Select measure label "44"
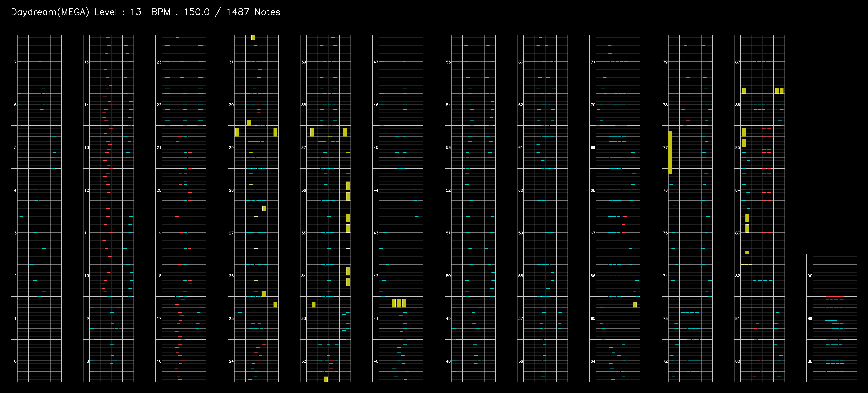Viewport: 868px width, 393px height. 376,190
